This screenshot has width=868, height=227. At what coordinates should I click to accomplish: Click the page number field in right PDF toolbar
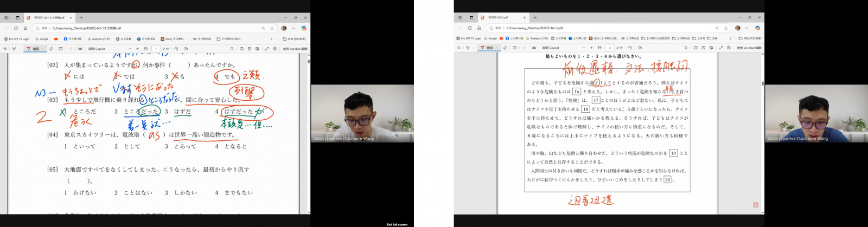click(x=610, y=48)
